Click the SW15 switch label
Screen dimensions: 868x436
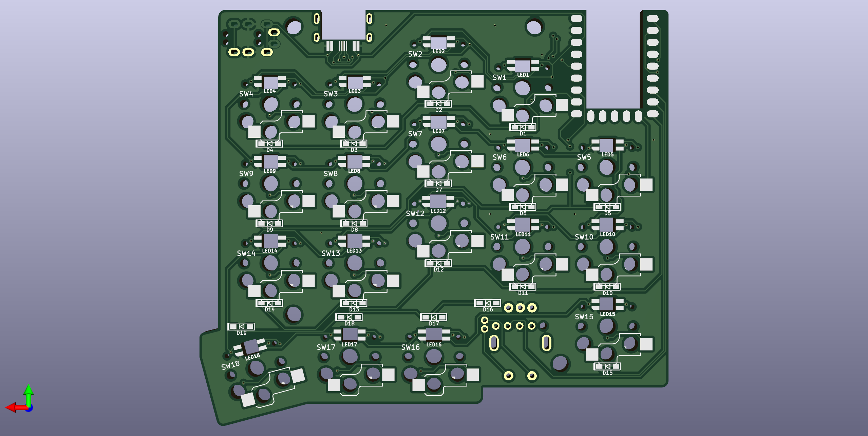pyautogui.click(x=584, y=317)
